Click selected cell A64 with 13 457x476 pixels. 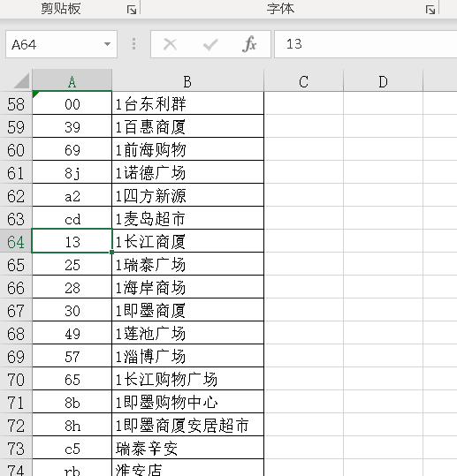pyautogui.click(x=72, y=242)
